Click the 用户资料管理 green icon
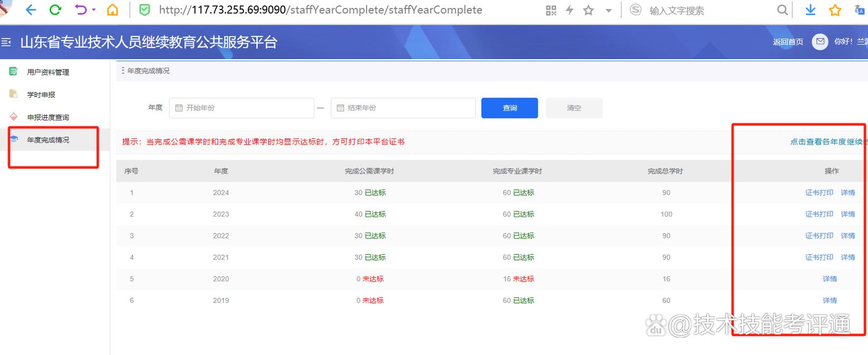This screenshot has width=868, height=355. tap(14, 71)
